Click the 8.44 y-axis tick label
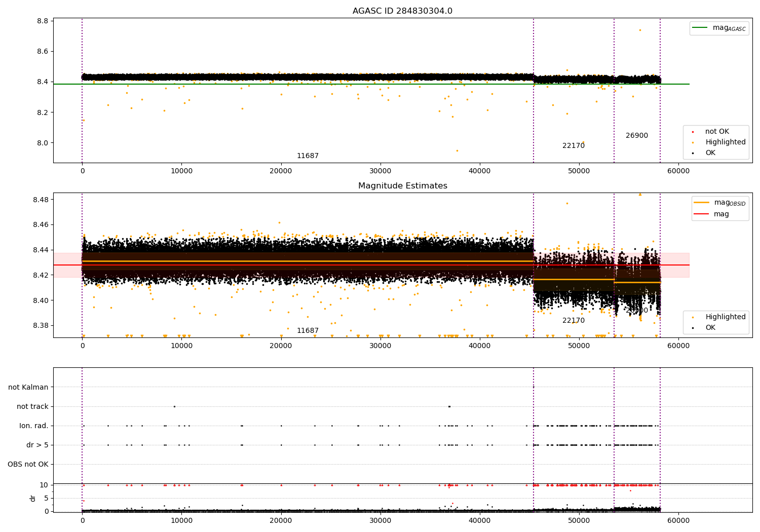Image resolution: width=760 pixels, height=532 pixels. point(41,250)
